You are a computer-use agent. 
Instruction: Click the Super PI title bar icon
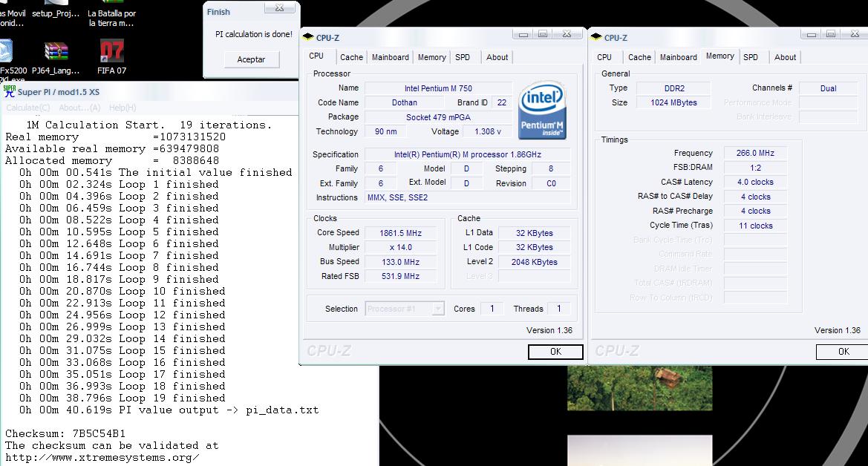[x=9, y=91]
